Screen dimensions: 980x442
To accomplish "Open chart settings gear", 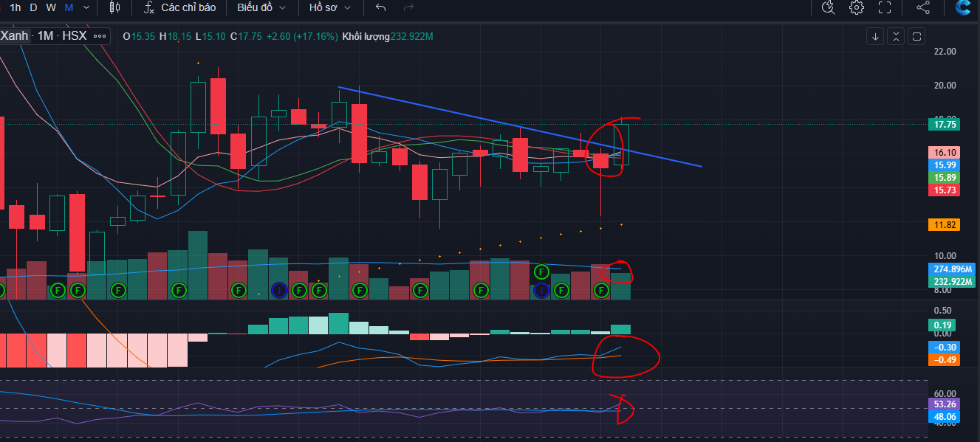I will pos(857,7).
